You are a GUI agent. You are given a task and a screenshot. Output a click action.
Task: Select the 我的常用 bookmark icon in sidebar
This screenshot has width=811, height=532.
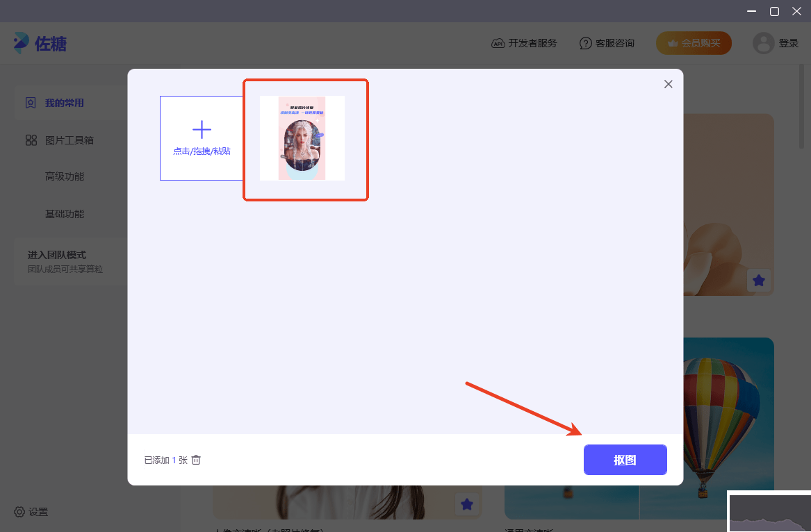[31, 102]
